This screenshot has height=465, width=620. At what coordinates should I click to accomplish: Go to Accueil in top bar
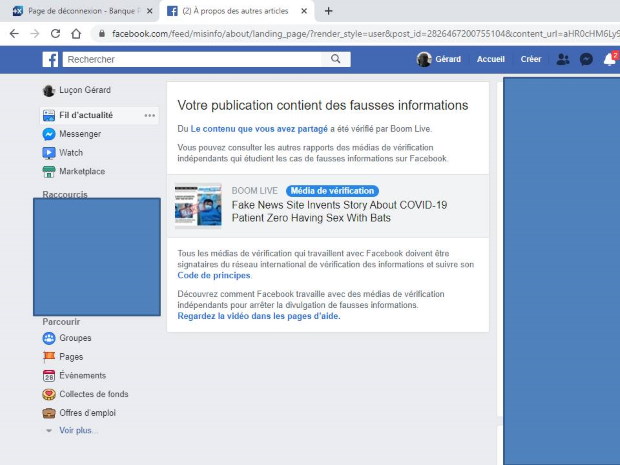tap(490, 59)
